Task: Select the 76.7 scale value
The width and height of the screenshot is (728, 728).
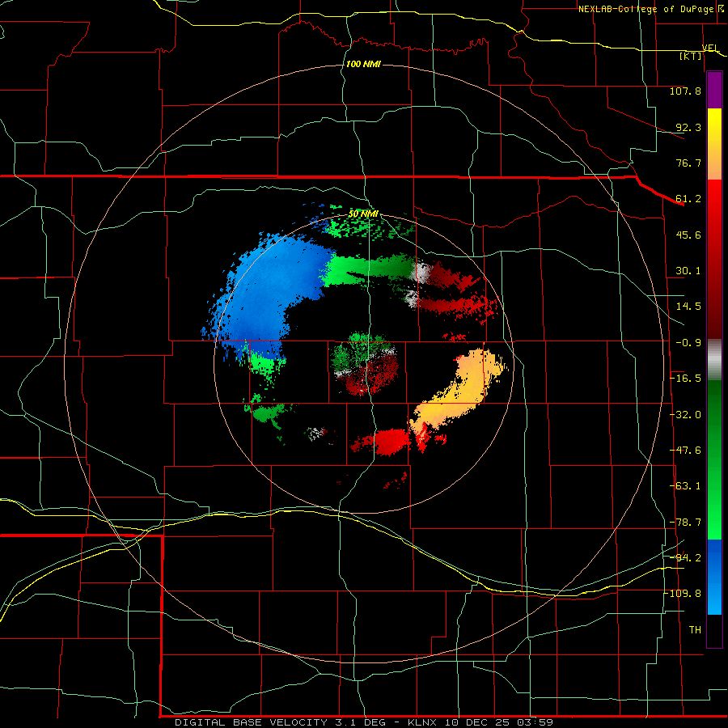Action: 688,163
